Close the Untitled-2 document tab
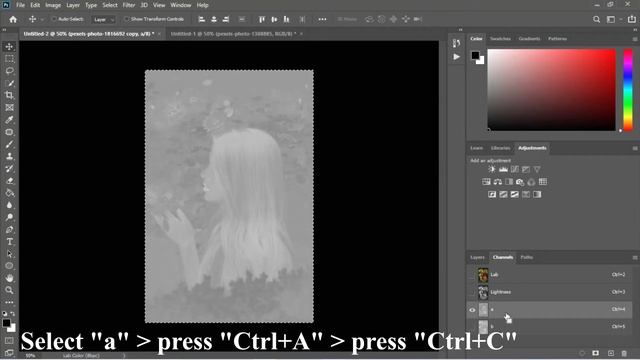640x360 pixels. [159, 34]
